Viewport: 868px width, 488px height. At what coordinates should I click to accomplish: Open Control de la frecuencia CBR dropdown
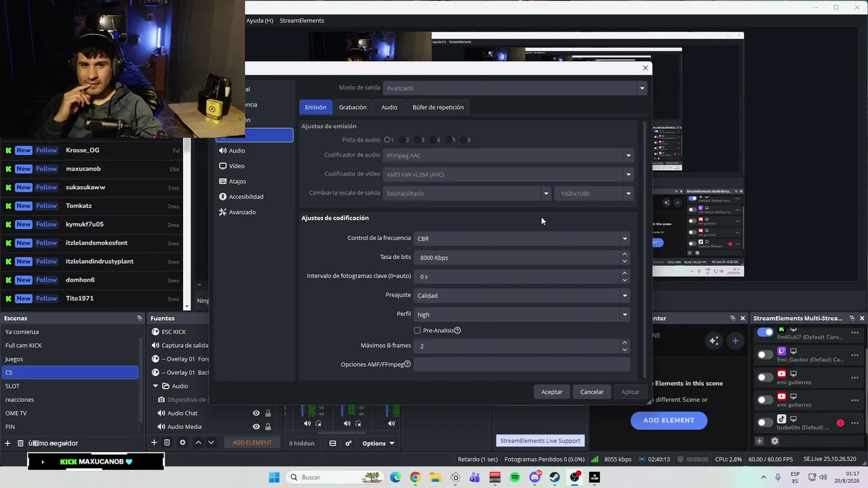point(521,239)
